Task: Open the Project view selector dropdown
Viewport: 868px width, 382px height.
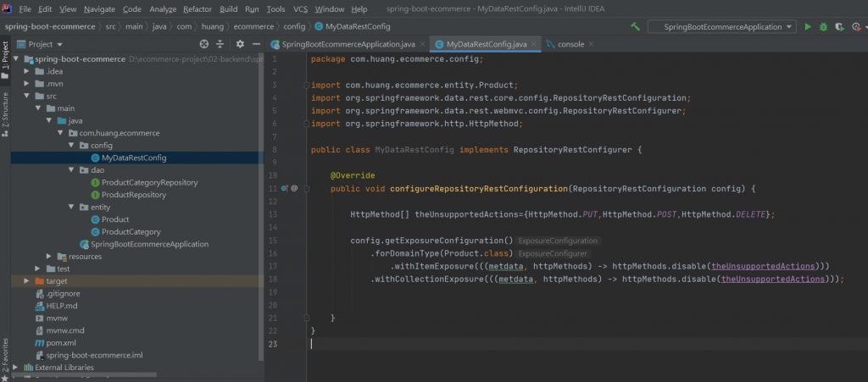Action: pos(58,44)
